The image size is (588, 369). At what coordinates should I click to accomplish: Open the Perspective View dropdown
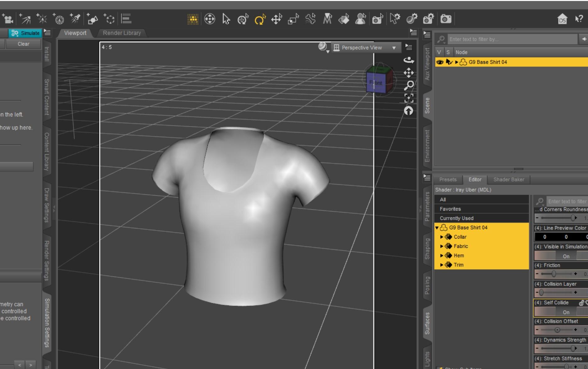(x=366, y=48)
